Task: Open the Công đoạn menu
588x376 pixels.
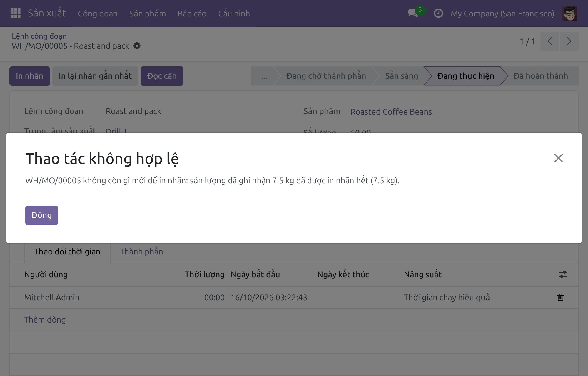Action: click(98, 14)
